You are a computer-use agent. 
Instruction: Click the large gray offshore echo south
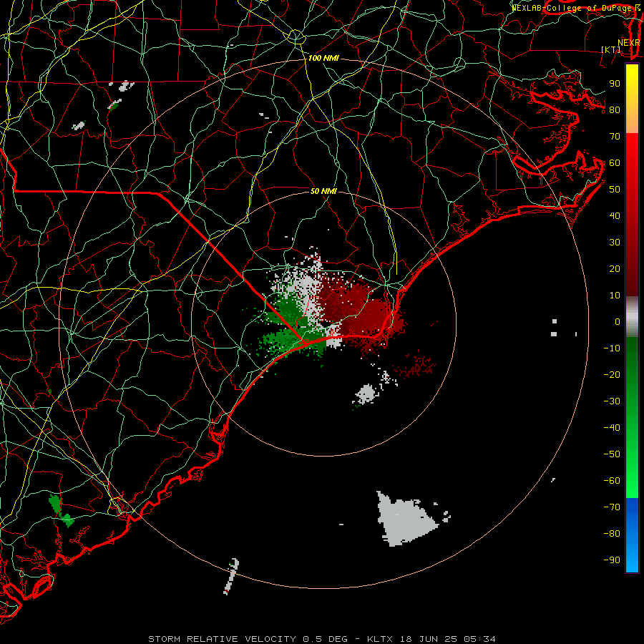click(404, 521)
